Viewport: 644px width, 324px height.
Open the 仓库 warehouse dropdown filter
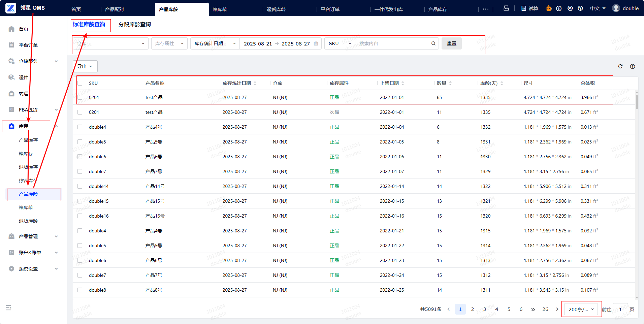coord(110,43)
